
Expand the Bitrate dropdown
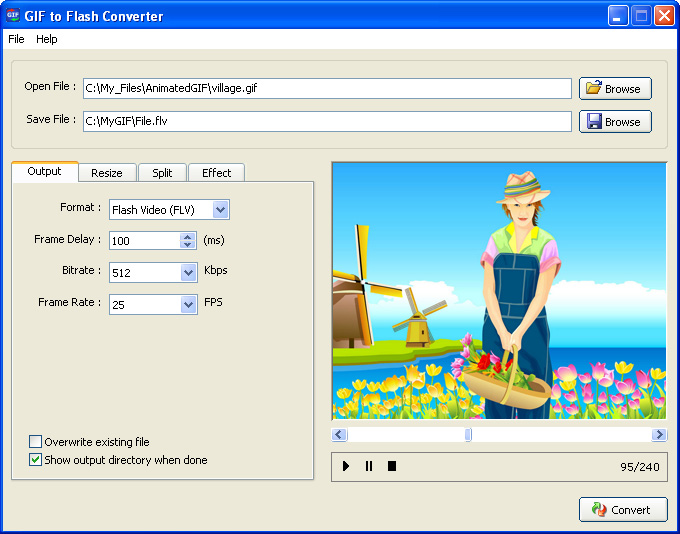(188, 272)
